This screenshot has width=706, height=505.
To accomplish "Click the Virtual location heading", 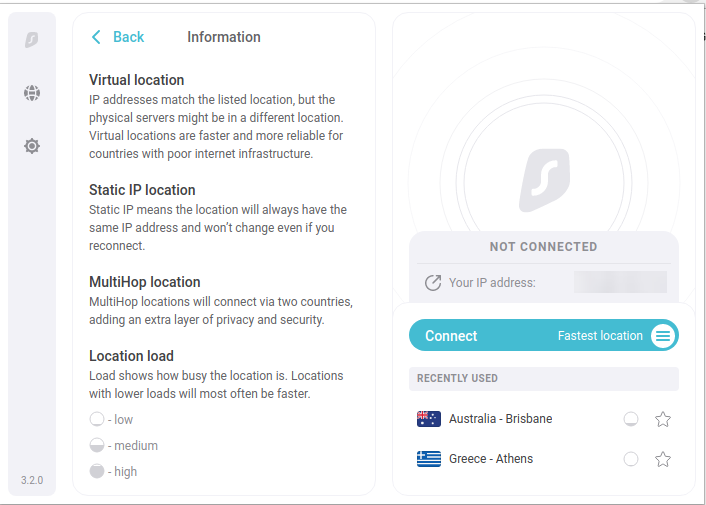I will tap(136, 80).
